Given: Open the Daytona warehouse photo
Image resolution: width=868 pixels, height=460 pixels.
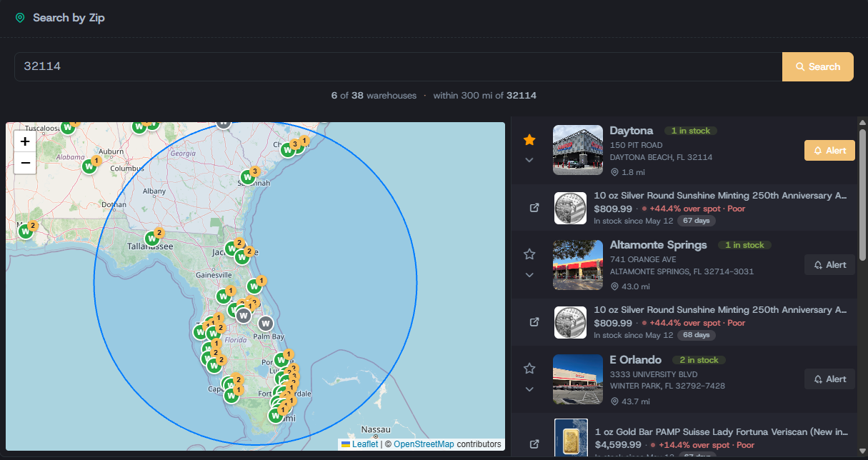Looking at the screenshot, I should coord(578,150).
